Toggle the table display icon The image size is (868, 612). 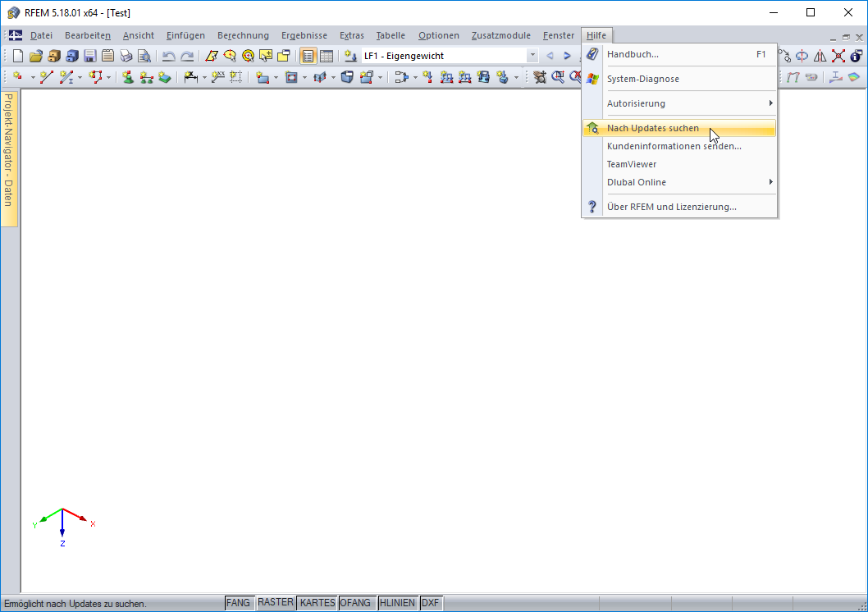[327, 56]
